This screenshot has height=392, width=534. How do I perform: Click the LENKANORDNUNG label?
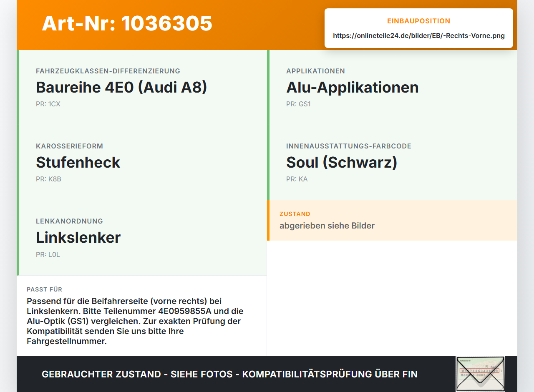tap(69, 221)
